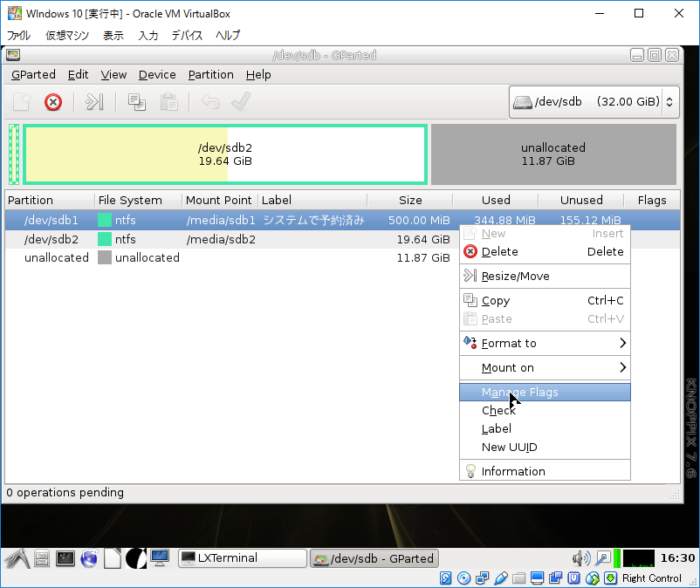Click the VirtualBox network status icon
The image size is (700, 588).
(483, 578)
